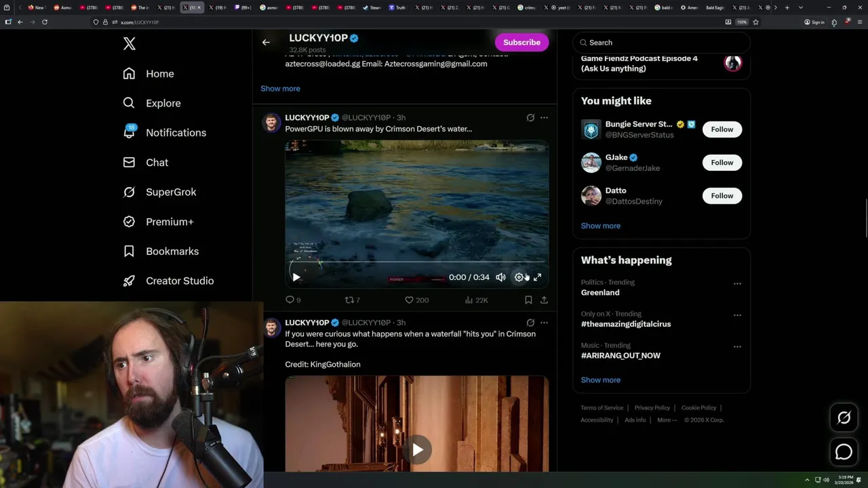Open options for #ARIRANG_OUT_NOW trend
Viewport: 868px width, 488px height.
point(737,346)
